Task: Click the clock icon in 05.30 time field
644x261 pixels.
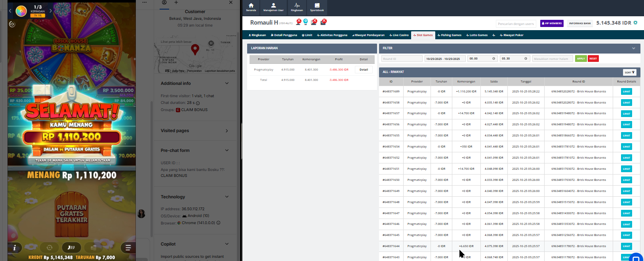Action: click(526, 59)
